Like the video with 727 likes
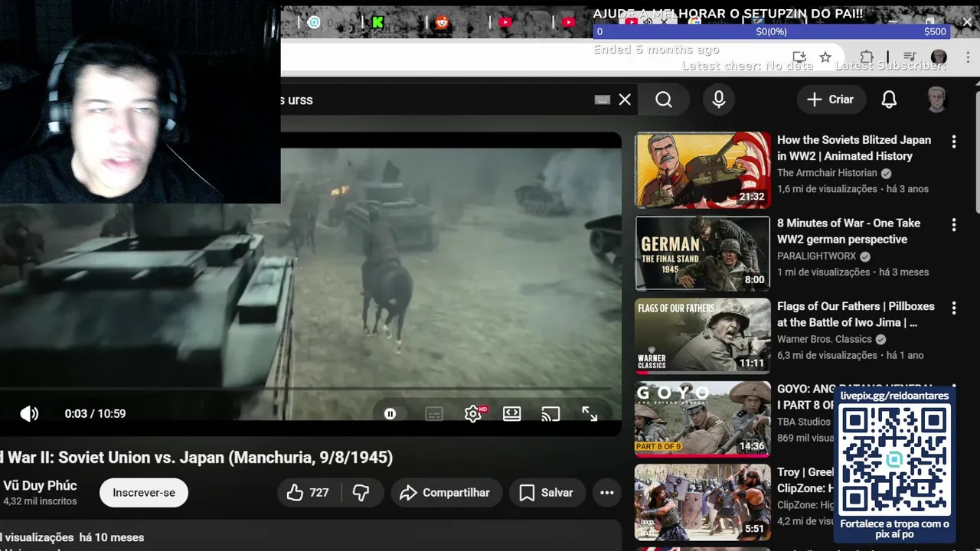The image size is (980, 551). [308, 493]
